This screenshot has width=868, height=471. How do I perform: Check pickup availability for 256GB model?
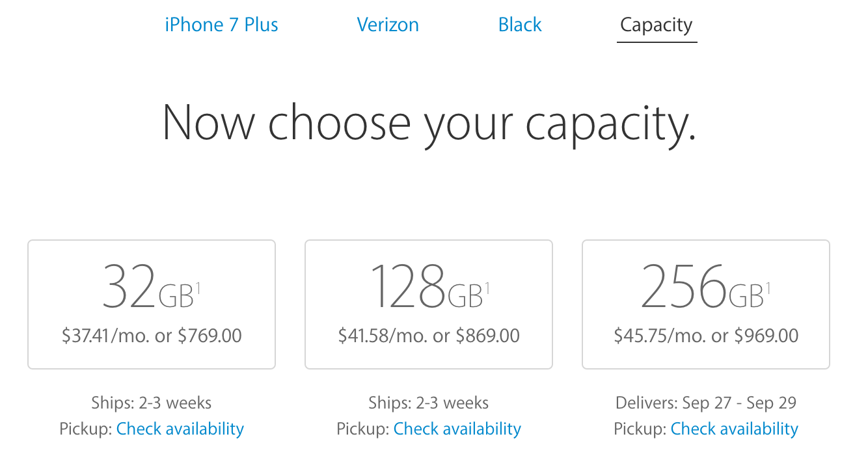pyautogui.click(x=734, y=429)
